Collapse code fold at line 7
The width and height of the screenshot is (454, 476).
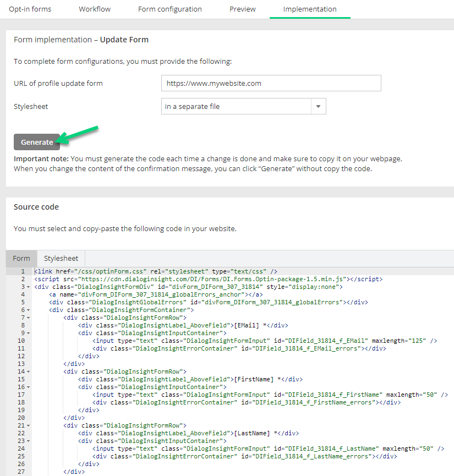(x=28, y=318)
